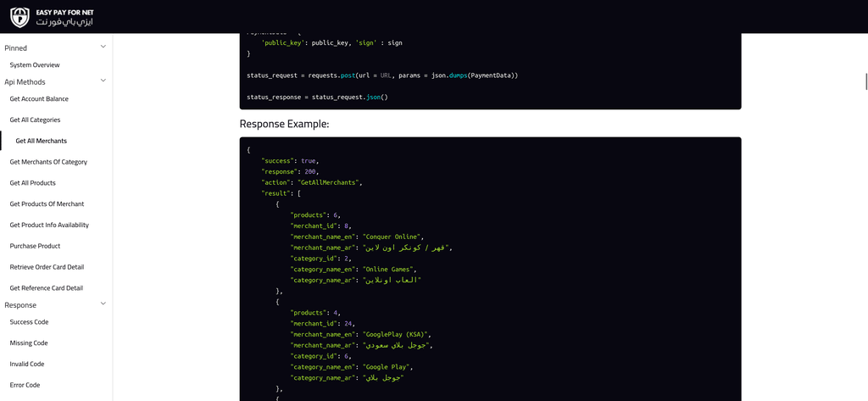The image size is (868, 401).
Task: Click the "category_id": 2 line
Action: click(320, 258)
